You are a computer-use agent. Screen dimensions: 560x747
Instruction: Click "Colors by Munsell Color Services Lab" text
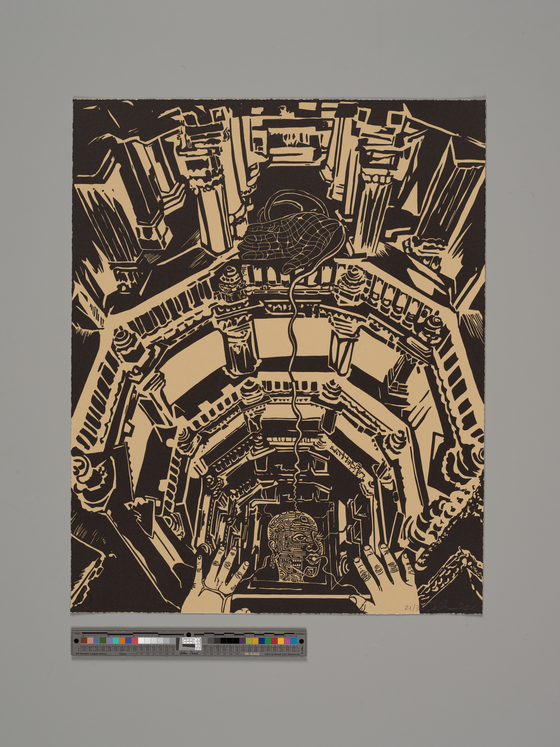point(282,654)
